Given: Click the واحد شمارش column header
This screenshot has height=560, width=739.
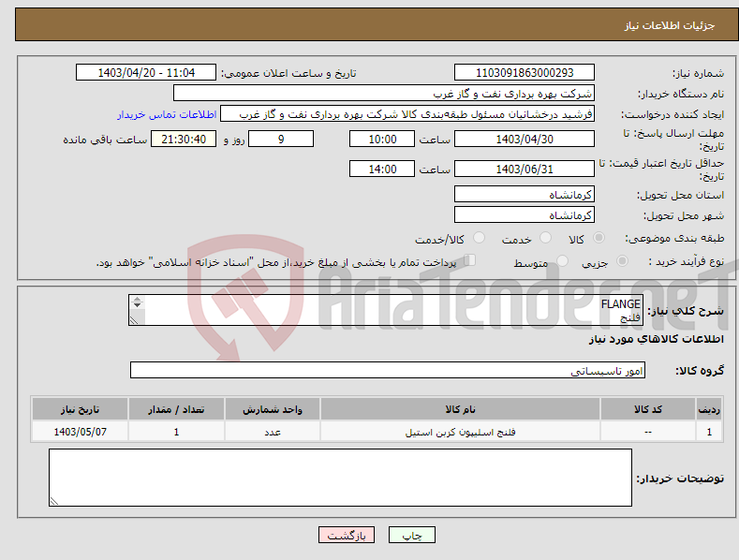Looking at the screenshot, I should (x=273, y=409).
